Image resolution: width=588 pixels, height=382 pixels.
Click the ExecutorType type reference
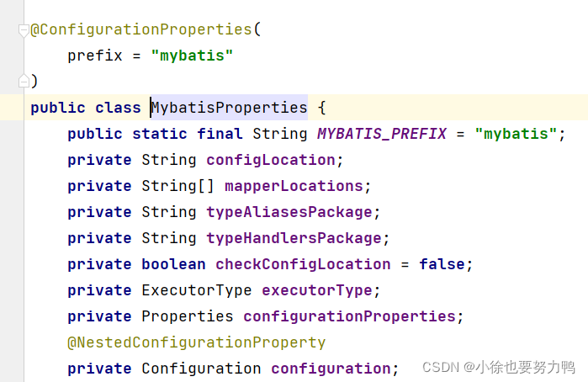[x=197, y=290]
